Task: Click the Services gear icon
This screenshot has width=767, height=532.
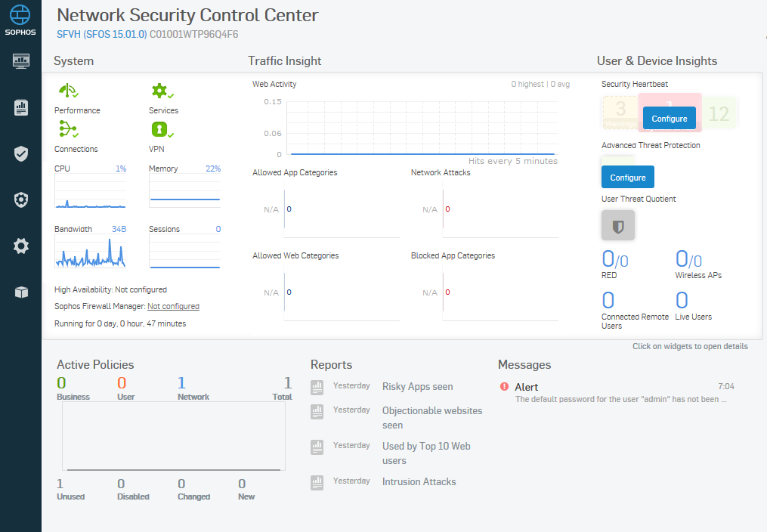Action: pyautogui.click(x=162, y=91)
